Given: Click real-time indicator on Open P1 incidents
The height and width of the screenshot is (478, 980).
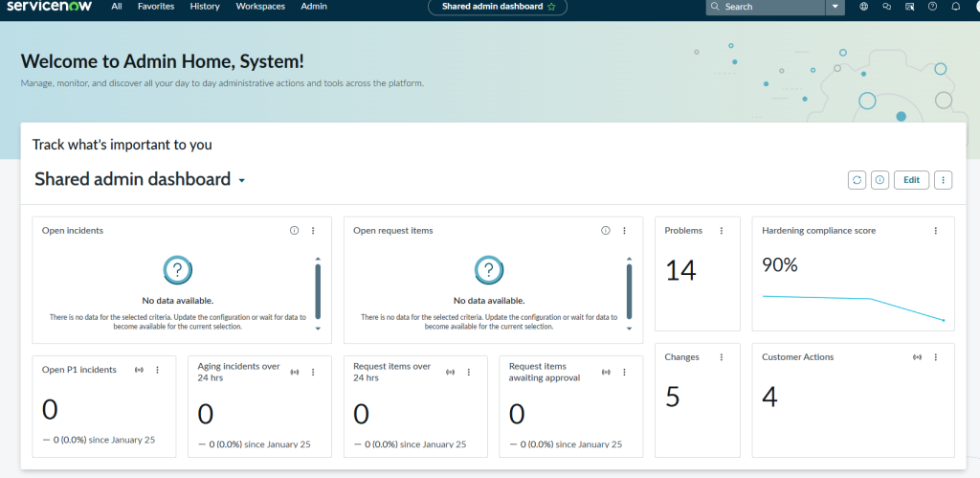Looking at the screenshot, I should (140, 370).
